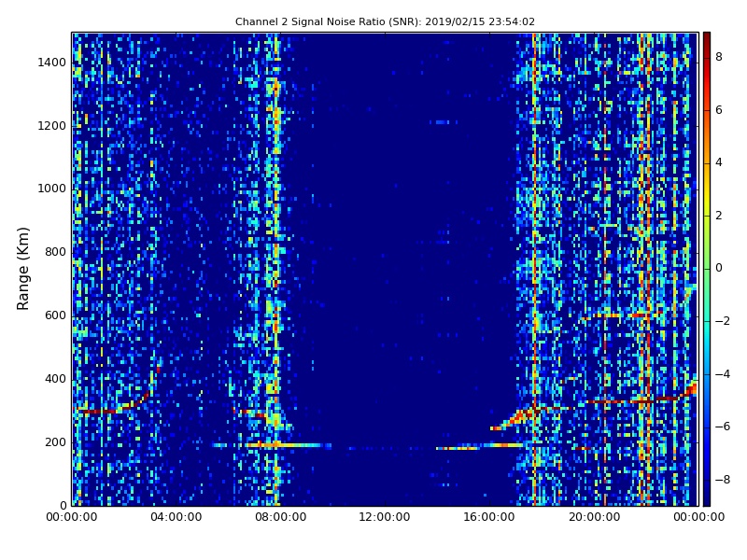Image resolution: width=747 pixels, height=560 pixels.
Task: Click the colorbar label 6
Action: [x=719, y=110]
